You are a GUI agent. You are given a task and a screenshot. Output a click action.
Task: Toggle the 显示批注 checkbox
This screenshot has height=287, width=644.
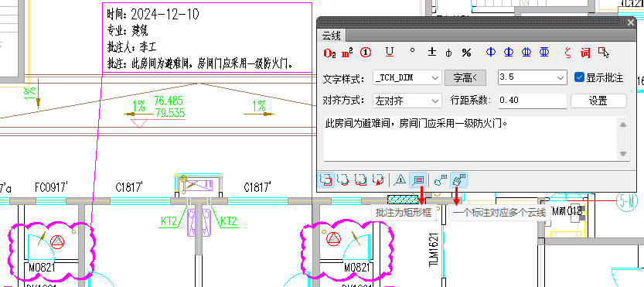(x=579, y=77)
